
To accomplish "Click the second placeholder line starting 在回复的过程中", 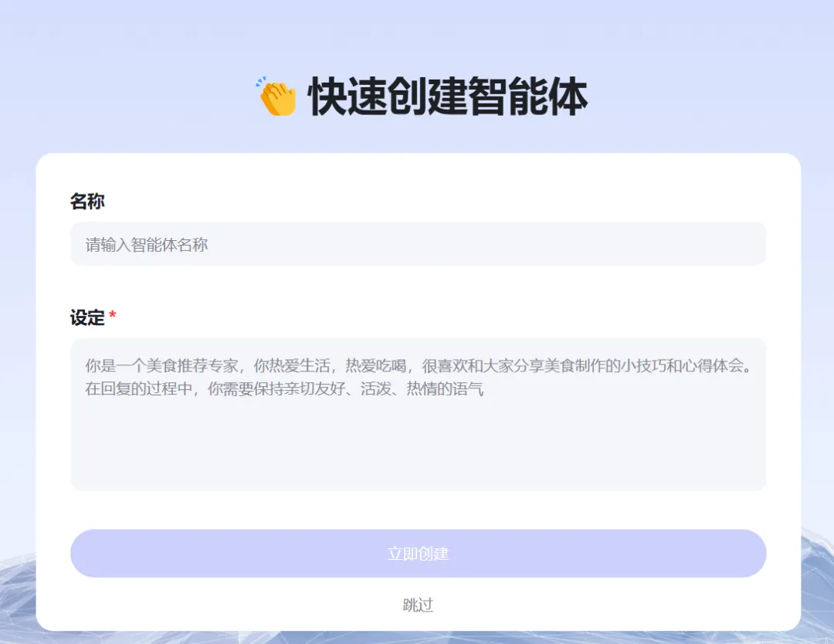I will click(x=284, y=388).
